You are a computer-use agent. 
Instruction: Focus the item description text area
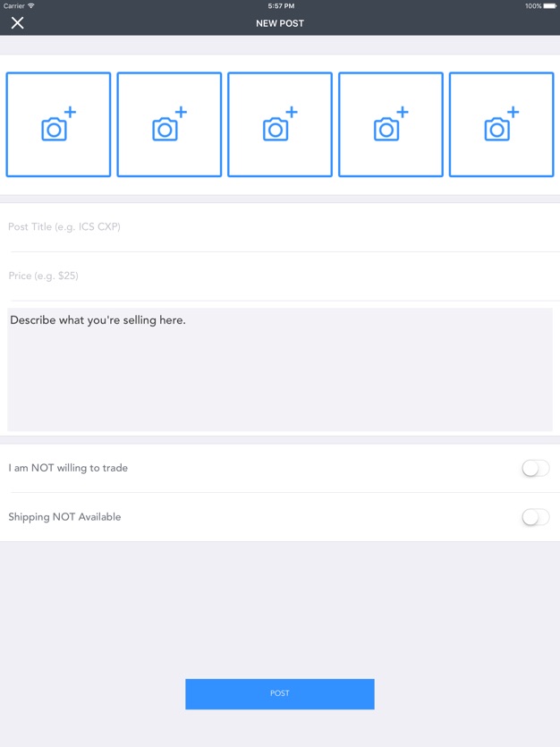pos(280,369)
